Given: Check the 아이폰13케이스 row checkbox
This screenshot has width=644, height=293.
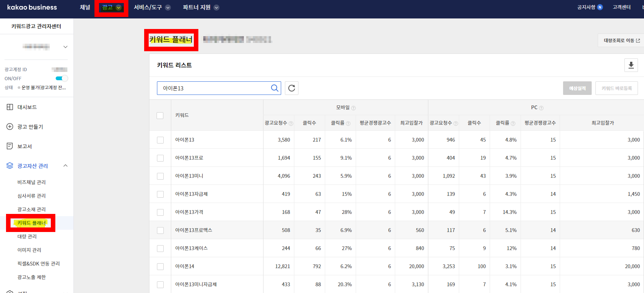Looking at the screenshot, I should (160, 249).
